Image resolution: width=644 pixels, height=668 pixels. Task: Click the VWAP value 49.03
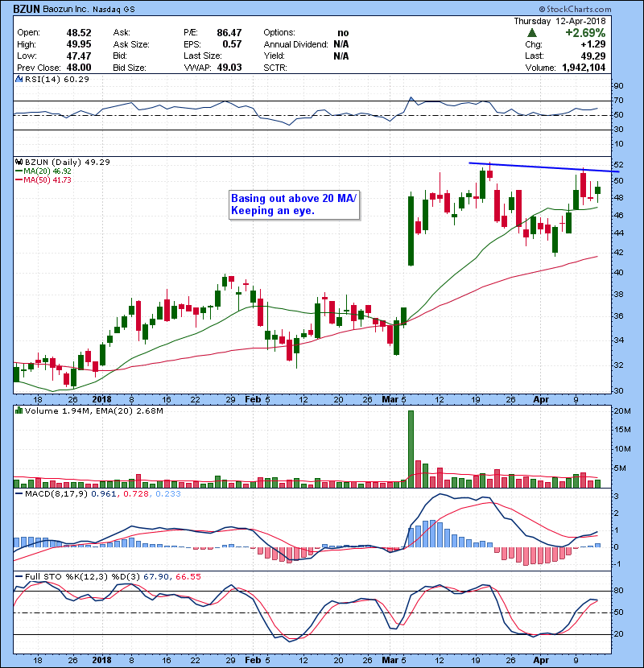[x=229, y=68]
